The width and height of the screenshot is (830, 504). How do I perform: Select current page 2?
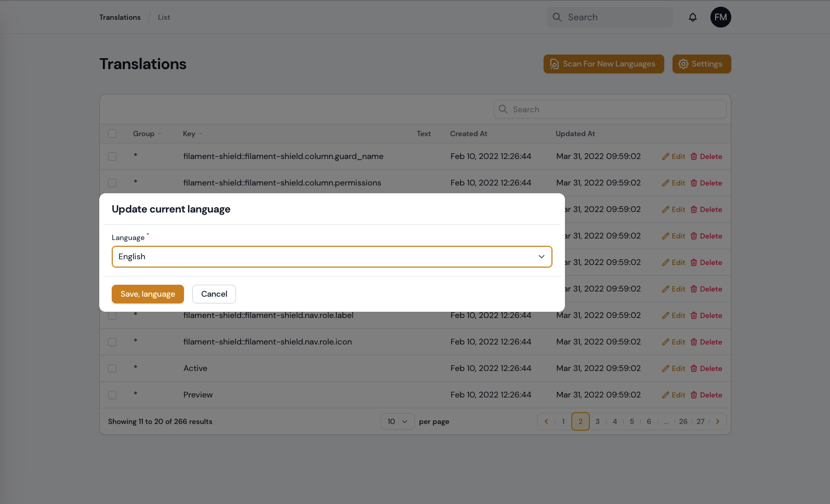[x=581, y=421]
